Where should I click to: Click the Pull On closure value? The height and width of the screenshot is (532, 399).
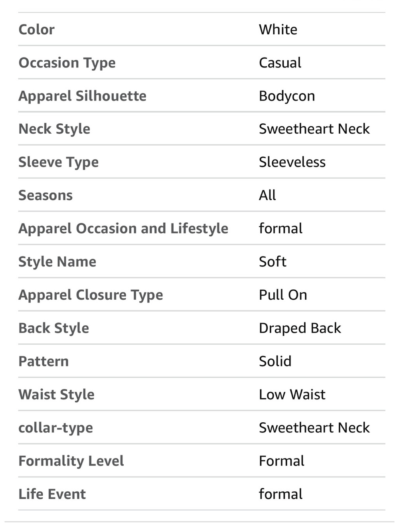(283, 295)
